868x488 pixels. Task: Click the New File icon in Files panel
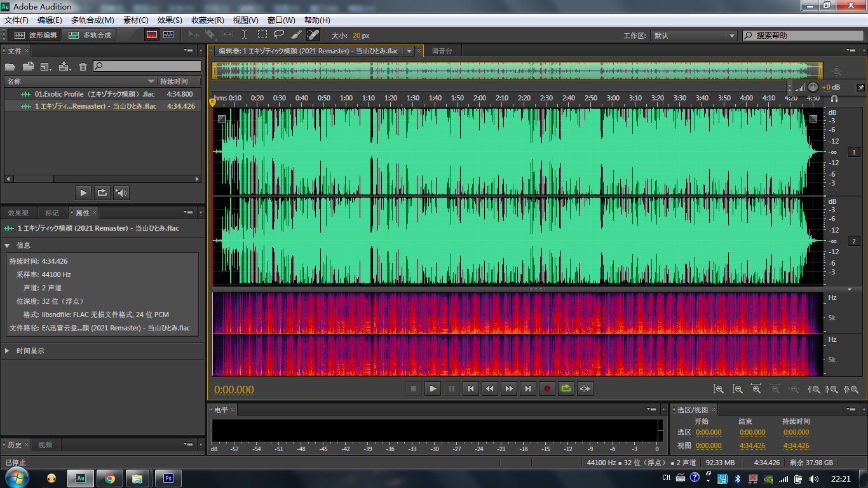pyautogui.click(x=46, y=66)
